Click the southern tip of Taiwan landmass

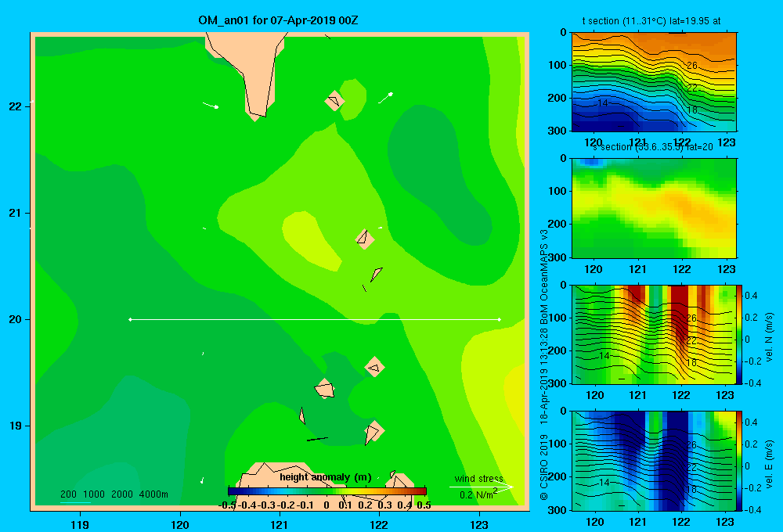click(257, 116)
